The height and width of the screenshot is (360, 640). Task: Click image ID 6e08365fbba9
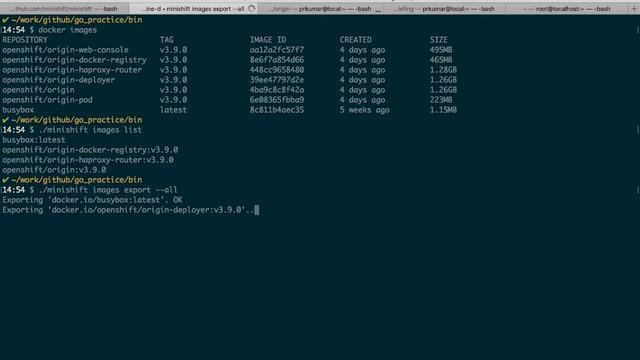[277, 100]
